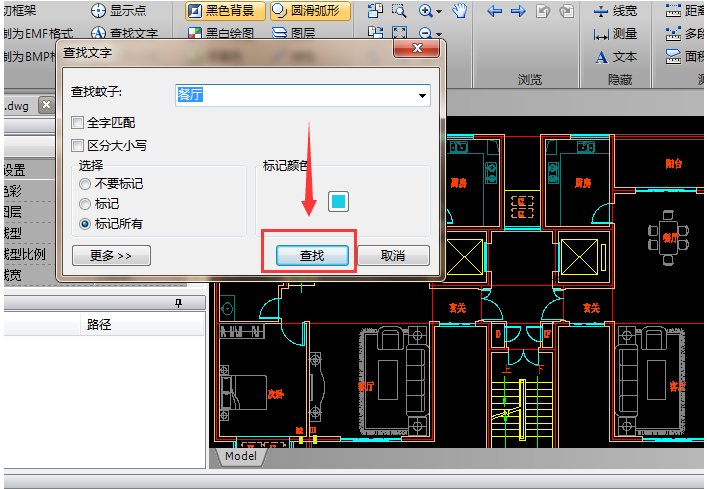Click the 取消 cancel button
Image resolution: width=707 pixels, height=489 pixels.
[393, 255]
